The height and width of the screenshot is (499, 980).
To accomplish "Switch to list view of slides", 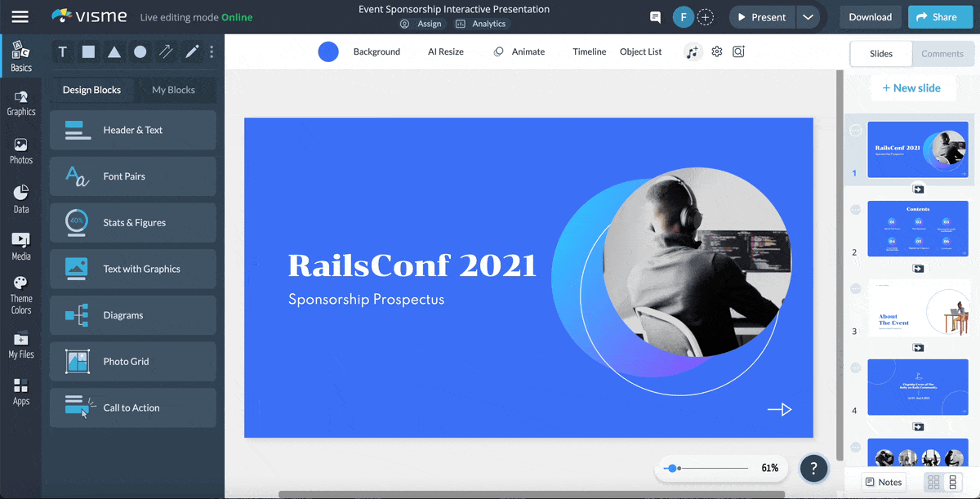I will pyautogui.click(x=952, y=482).
